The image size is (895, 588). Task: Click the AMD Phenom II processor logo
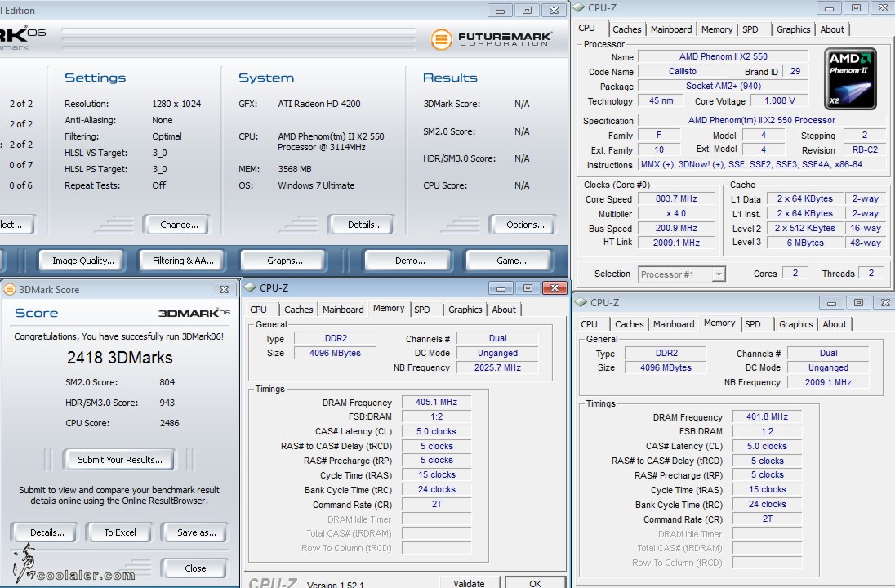click(x=850, y=78)
